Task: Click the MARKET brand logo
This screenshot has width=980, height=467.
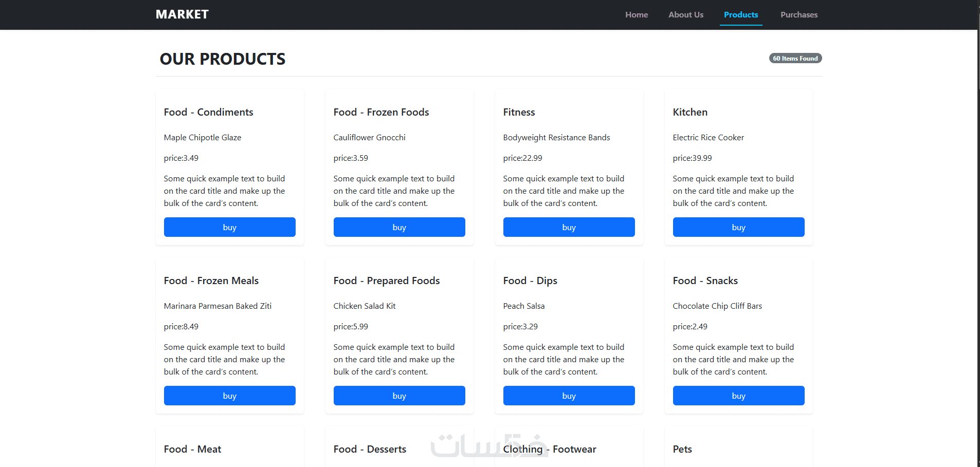Action: [x=182, y=14]
